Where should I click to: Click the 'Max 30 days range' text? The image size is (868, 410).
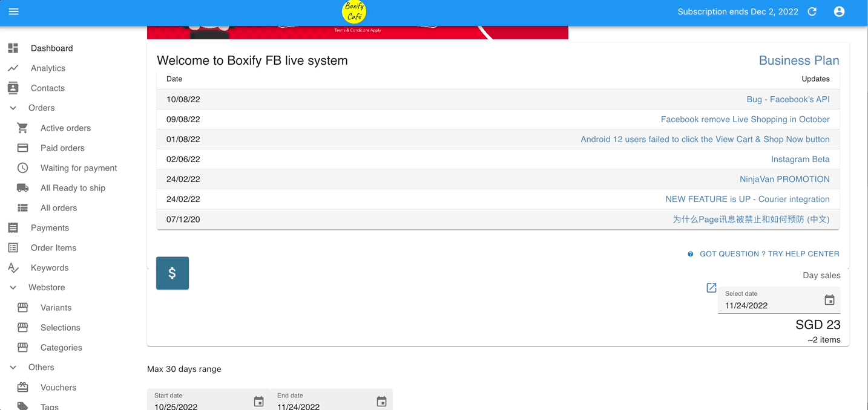[184, 369]
